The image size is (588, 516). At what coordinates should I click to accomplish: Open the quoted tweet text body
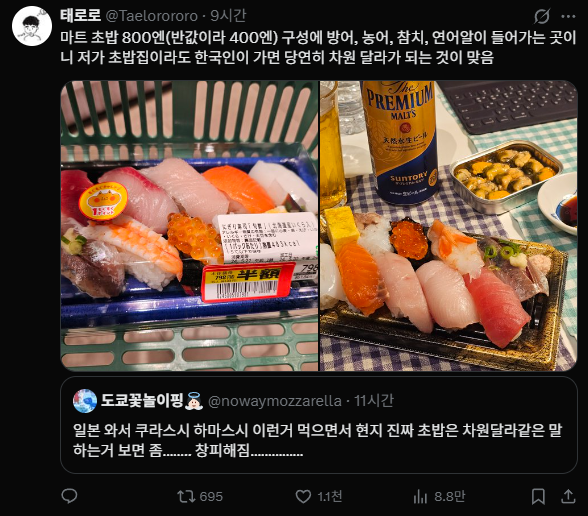tap(317, 440)
